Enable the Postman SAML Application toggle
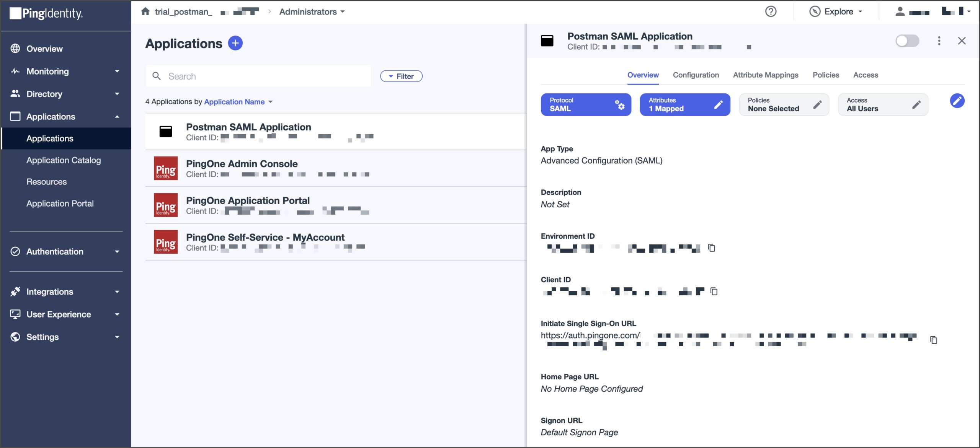The image size is (980, 448). 907,41
